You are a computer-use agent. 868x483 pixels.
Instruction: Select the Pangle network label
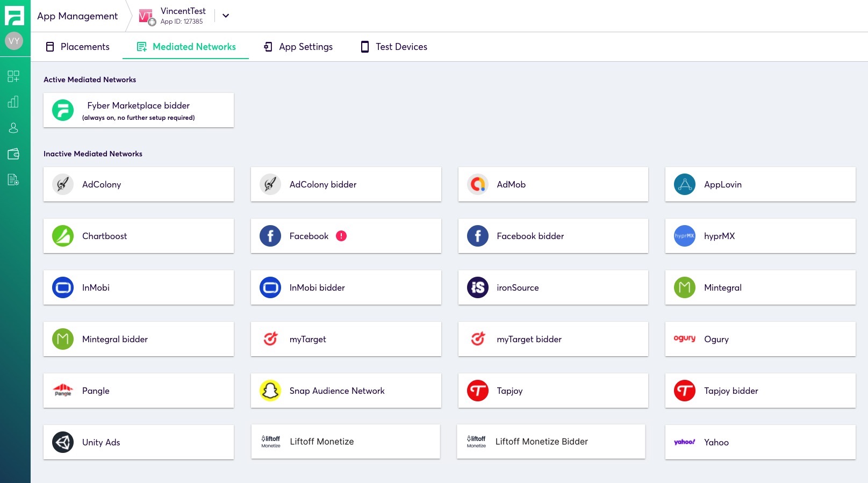pos(96,391)
